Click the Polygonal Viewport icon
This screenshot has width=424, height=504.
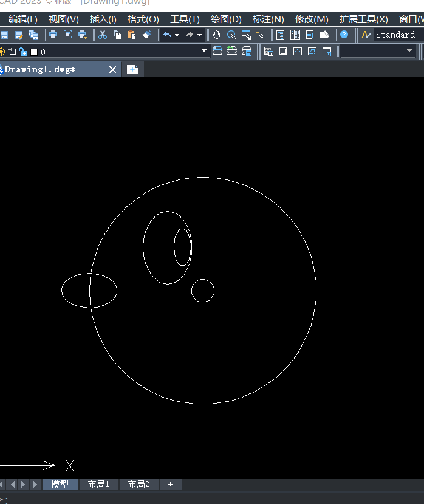point(298,52)
